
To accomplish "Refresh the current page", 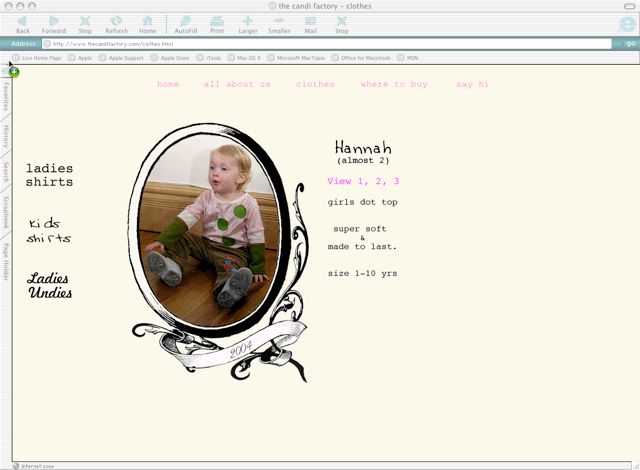I will (x=116, y=24).
